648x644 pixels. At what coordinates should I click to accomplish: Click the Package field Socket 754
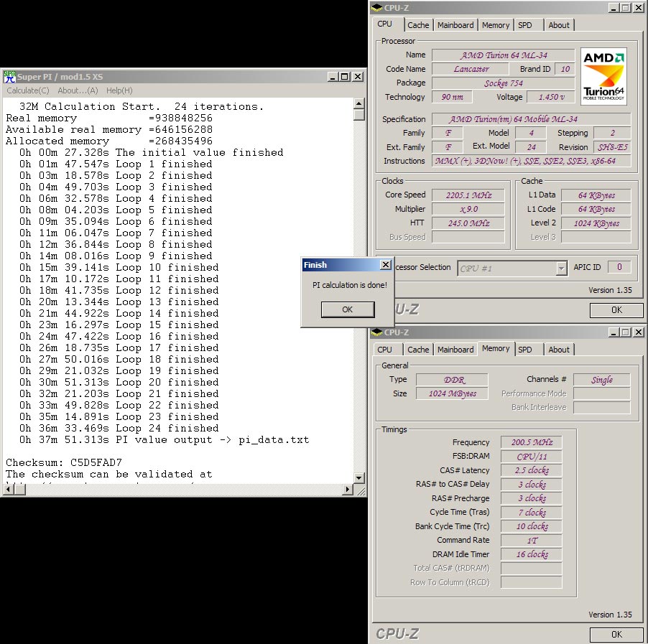[x=504, y=83]
